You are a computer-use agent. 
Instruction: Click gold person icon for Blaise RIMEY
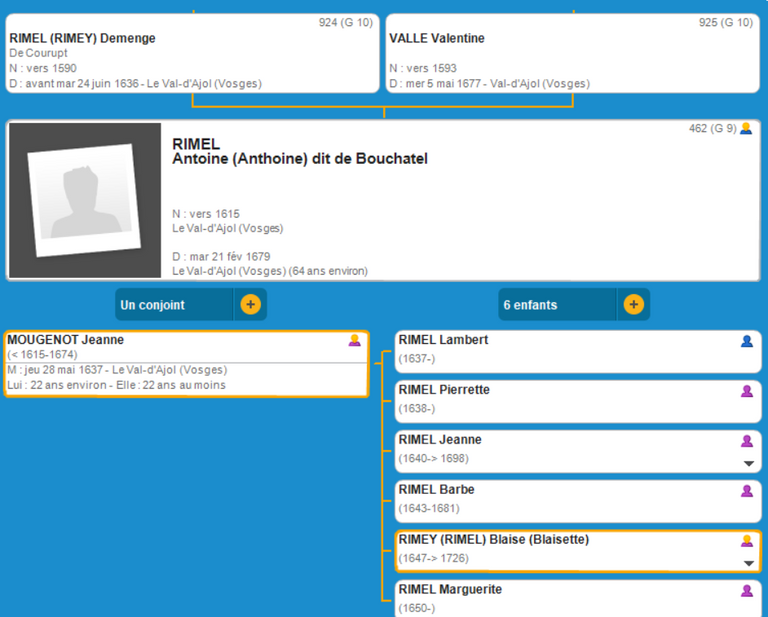pyautogui.click(x=746, y=541)
